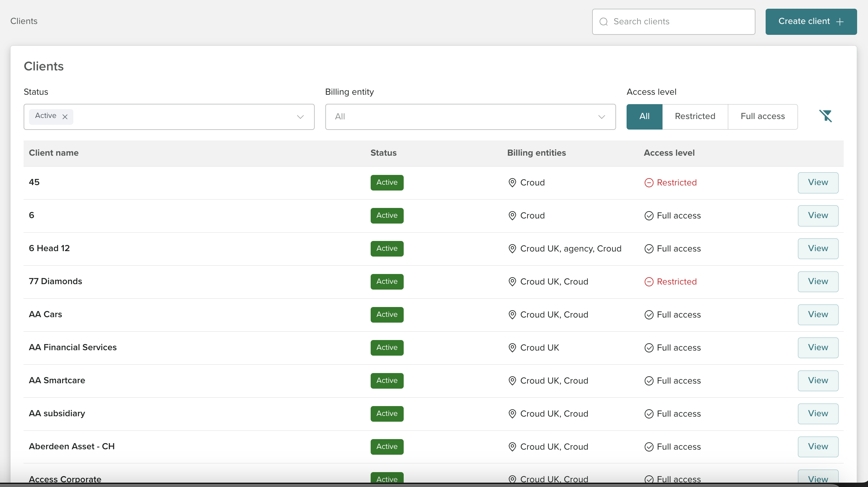Click full access checkmark for AA Cars
This screenshot has width=868, height=487.
(649, 315)
